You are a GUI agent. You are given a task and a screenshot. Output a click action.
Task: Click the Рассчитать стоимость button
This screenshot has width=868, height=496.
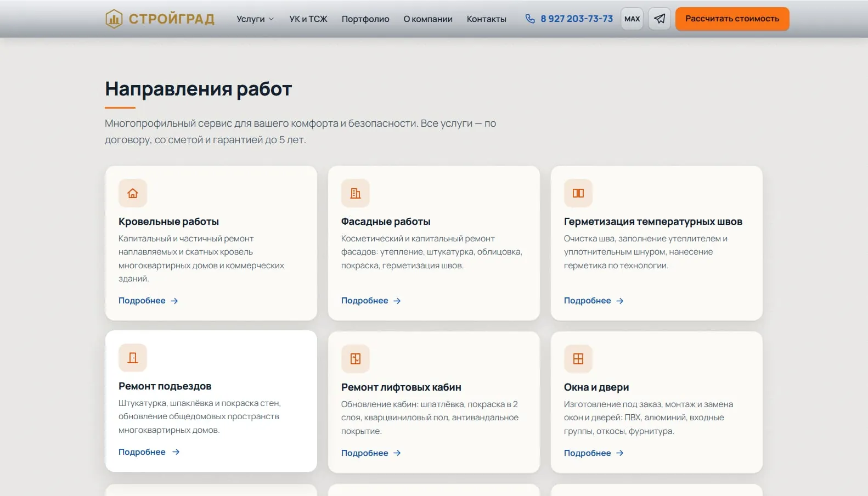732,19
